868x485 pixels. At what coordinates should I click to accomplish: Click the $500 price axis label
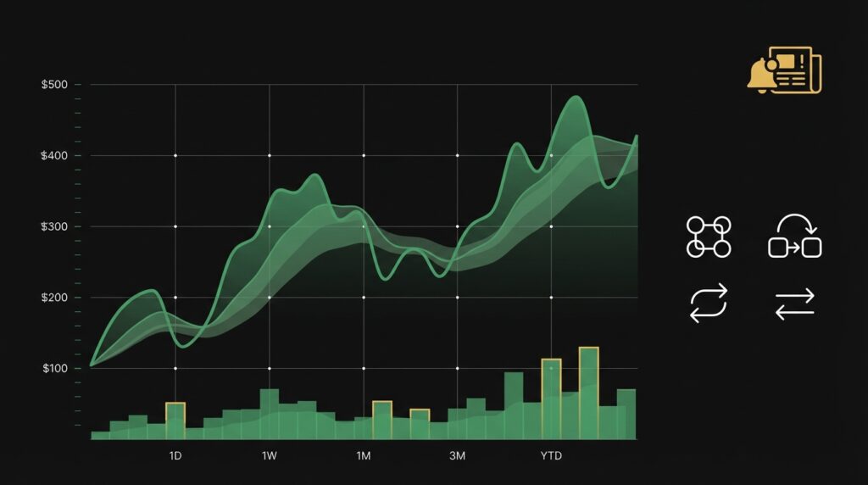(x=54, y=85)
